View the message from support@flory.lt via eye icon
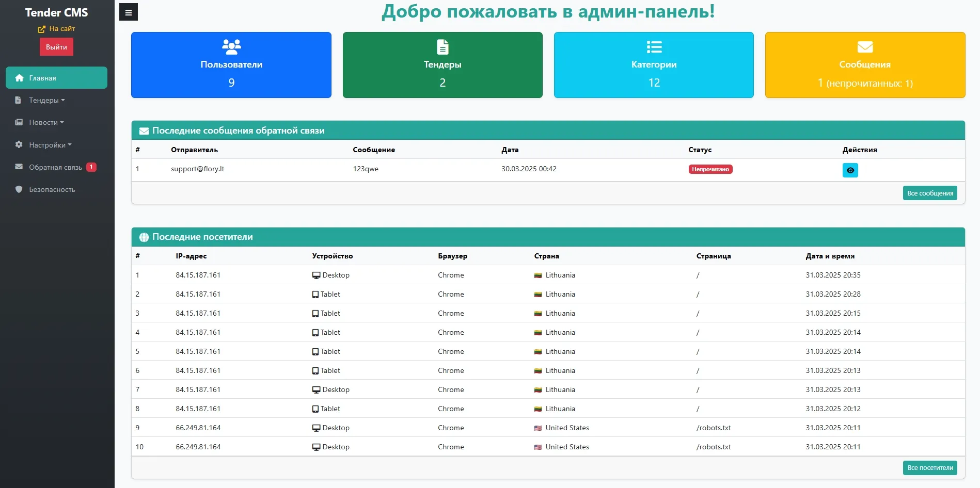 (x=850, y=170)
